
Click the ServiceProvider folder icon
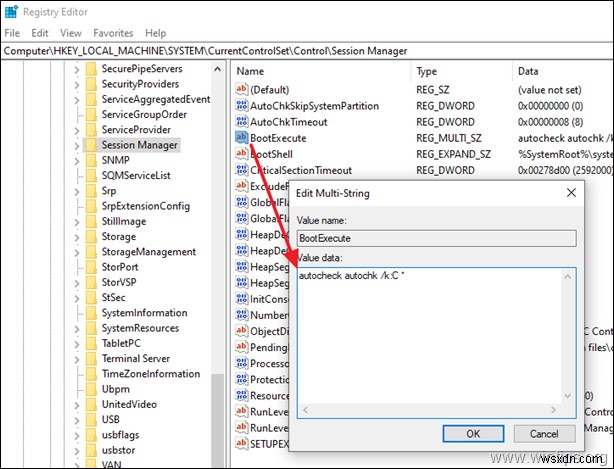91,130
